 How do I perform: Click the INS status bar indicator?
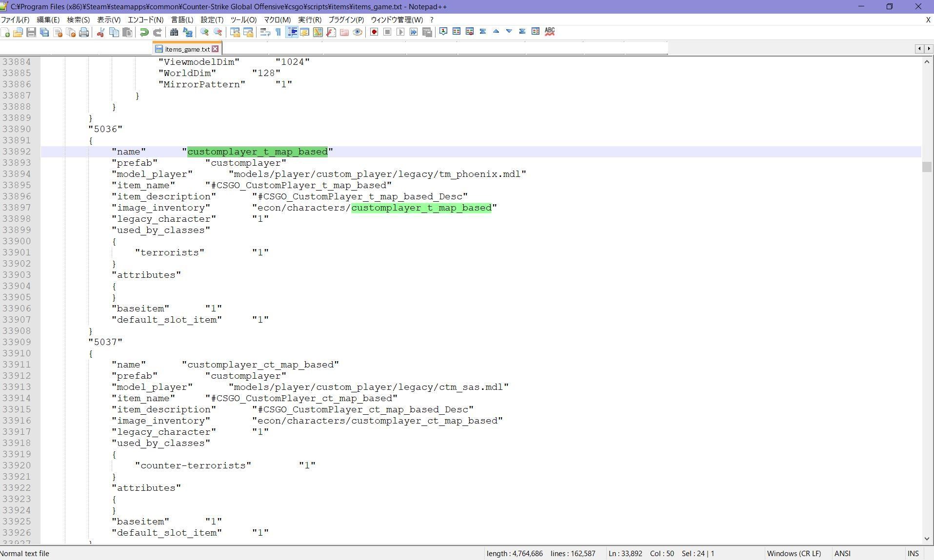pyautogui.click(x=913, y=554)
